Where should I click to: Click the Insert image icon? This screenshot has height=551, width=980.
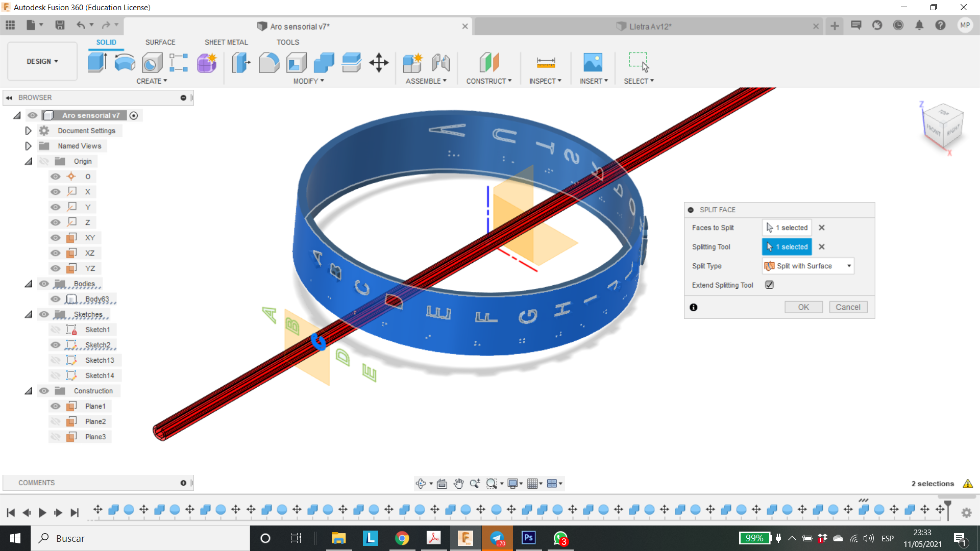[593, 63]
